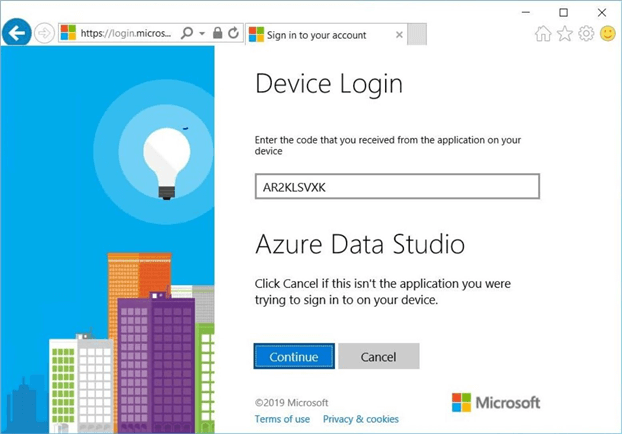
Task: Close the 'Sign in to your account' tab
Action: 399,35
